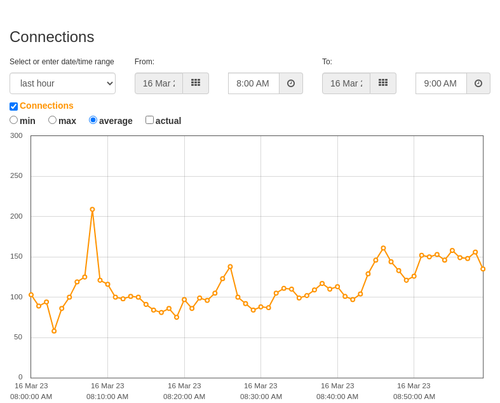The height and width of the screenshot is (403, 500).
Task: Click the 50 y-axis label
Action: 18,337
